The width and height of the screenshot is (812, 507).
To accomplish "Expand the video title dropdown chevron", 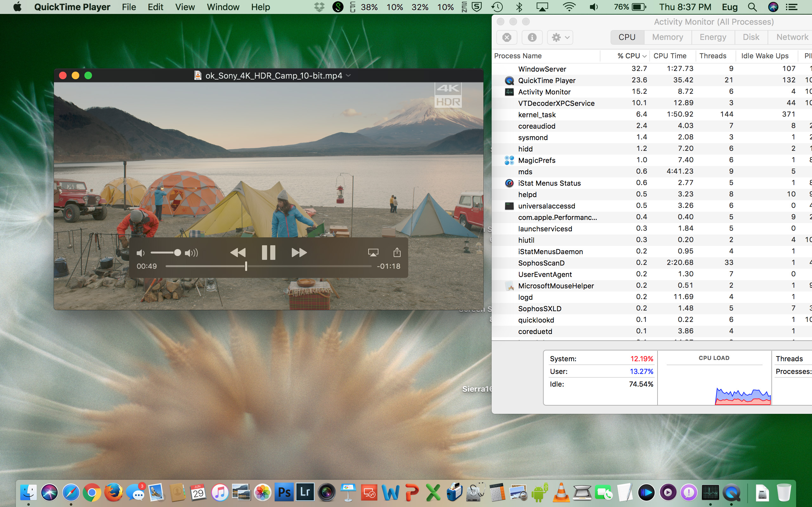I will click(x=348, y=75).
